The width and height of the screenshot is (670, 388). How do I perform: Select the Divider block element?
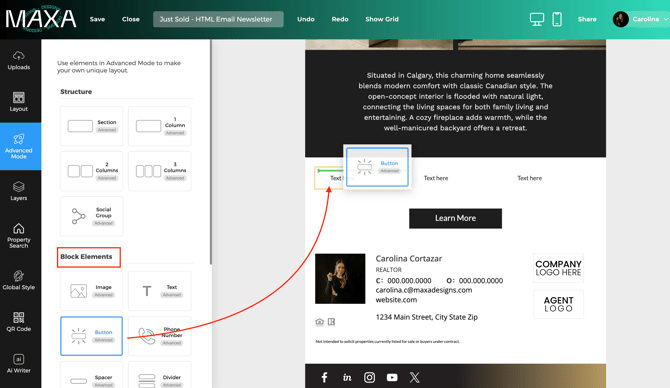[160, 375]
